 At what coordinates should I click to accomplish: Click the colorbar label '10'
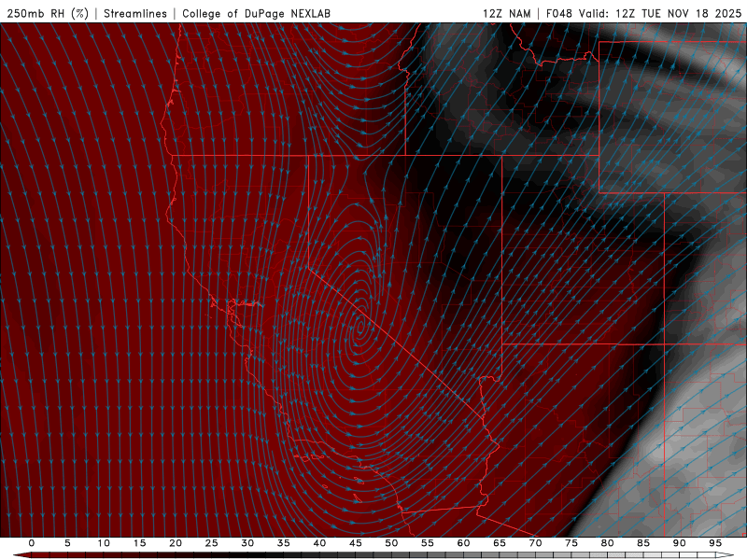tap(104, 543)
